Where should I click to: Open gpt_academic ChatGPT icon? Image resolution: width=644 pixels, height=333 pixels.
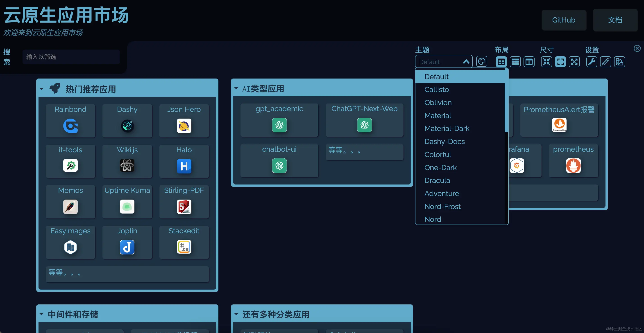pos(279,125)
